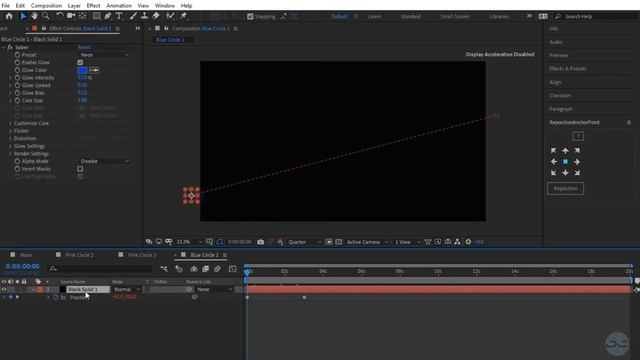Switch to the Learn workspace
The width and height of the screenshot is (640, 360).
coord(374,16)
